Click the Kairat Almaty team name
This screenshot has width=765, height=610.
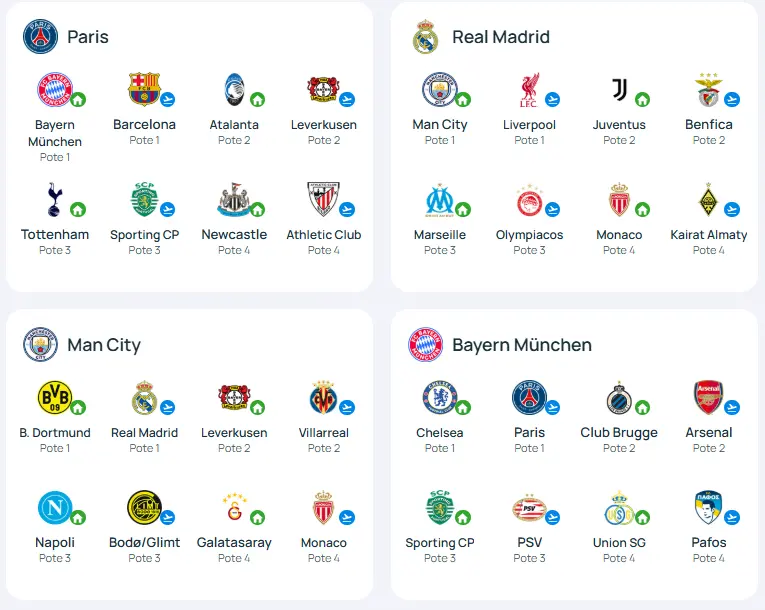(x=708, y=235)
